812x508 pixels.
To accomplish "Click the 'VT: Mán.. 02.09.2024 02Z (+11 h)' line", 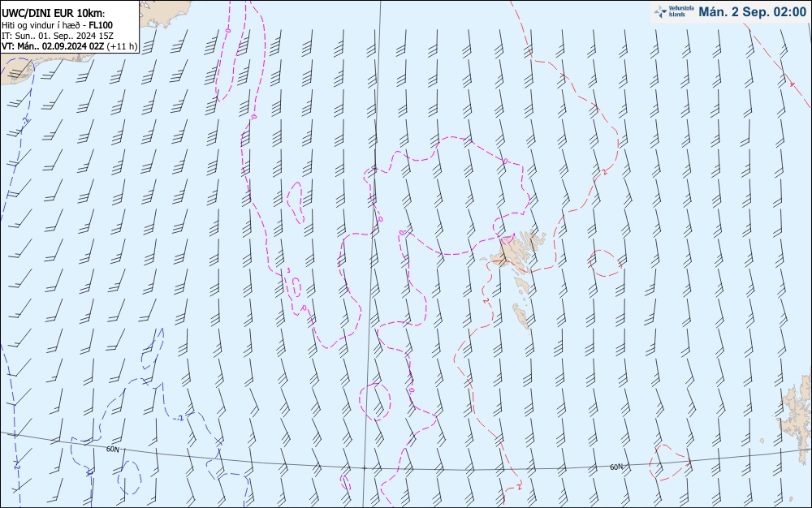I will [69, 46].
